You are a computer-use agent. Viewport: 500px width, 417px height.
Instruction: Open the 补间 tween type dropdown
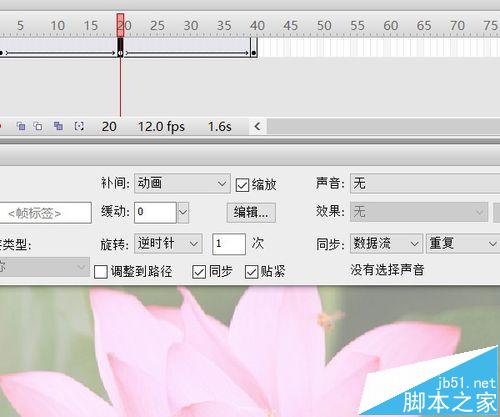coord(182,183)
